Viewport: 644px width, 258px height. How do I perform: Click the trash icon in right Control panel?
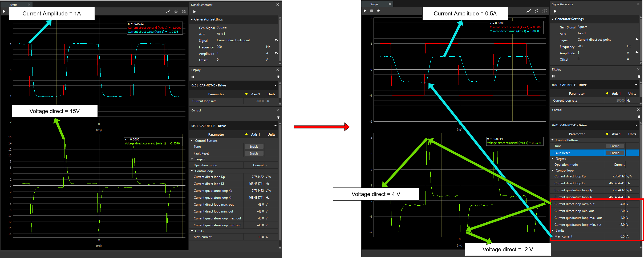coord(639,117)
